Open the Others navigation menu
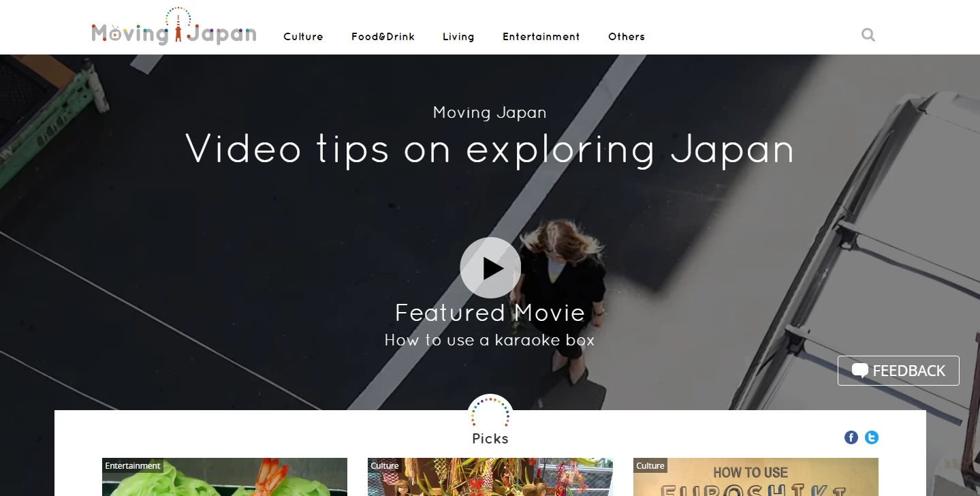The image size is (980, 496). tap(627, 37)
